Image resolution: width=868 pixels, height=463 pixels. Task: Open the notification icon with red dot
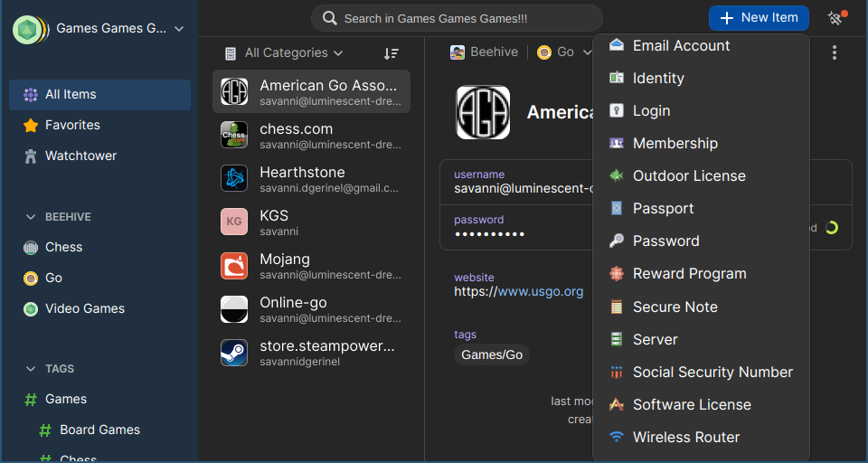point(835,18)
